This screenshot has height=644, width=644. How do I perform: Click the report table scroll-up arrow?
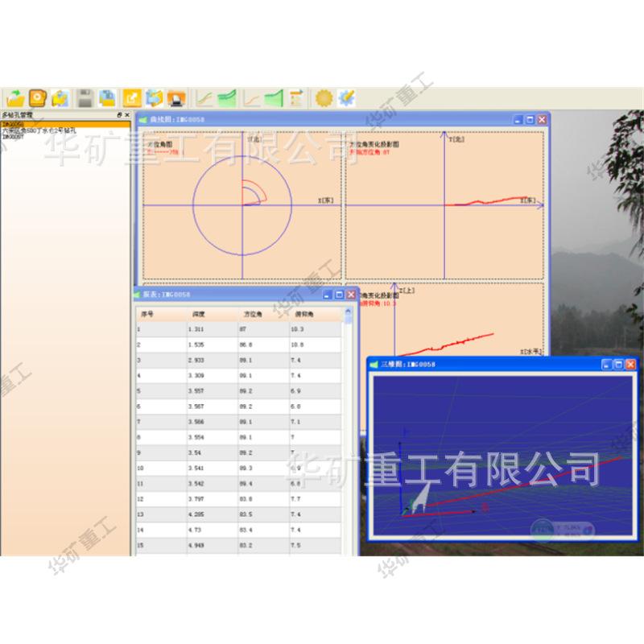348,312
